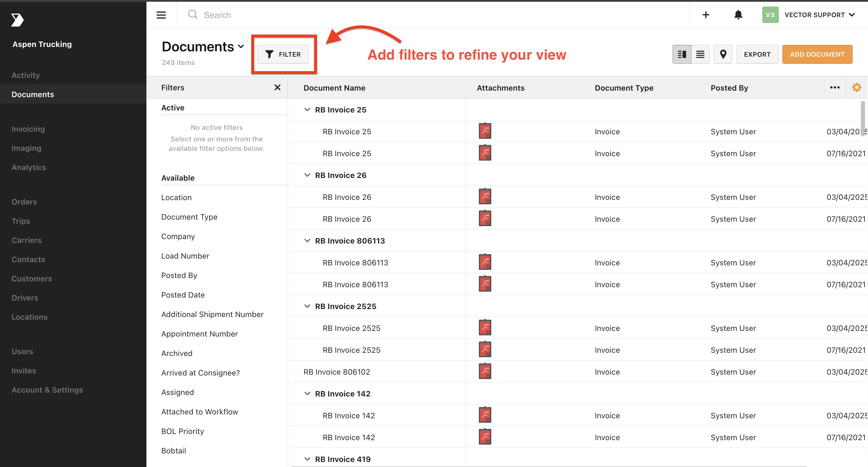Select Documents in sidebar
868x467 pixels.
pyautogui.click(x=33, y=94)
